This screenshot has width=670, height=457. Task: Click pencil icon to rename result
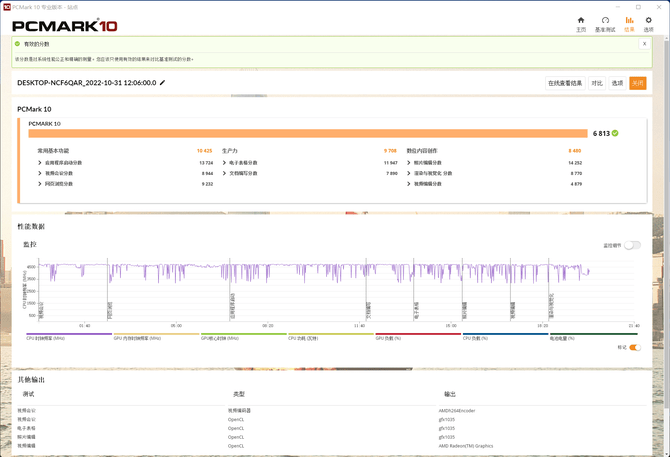(x=163, y=83)
